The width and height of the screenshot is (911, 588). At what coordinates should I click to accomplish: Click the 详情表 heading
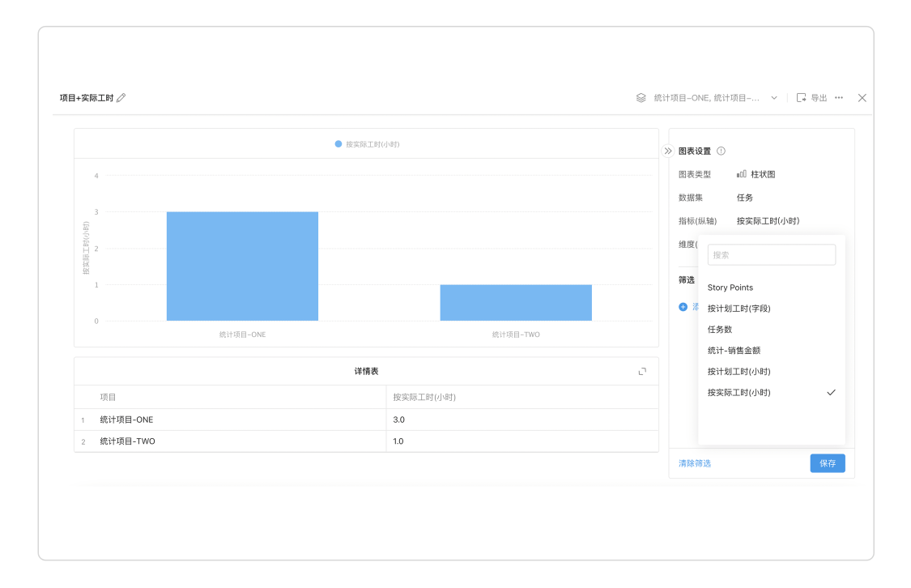point(366,371)
